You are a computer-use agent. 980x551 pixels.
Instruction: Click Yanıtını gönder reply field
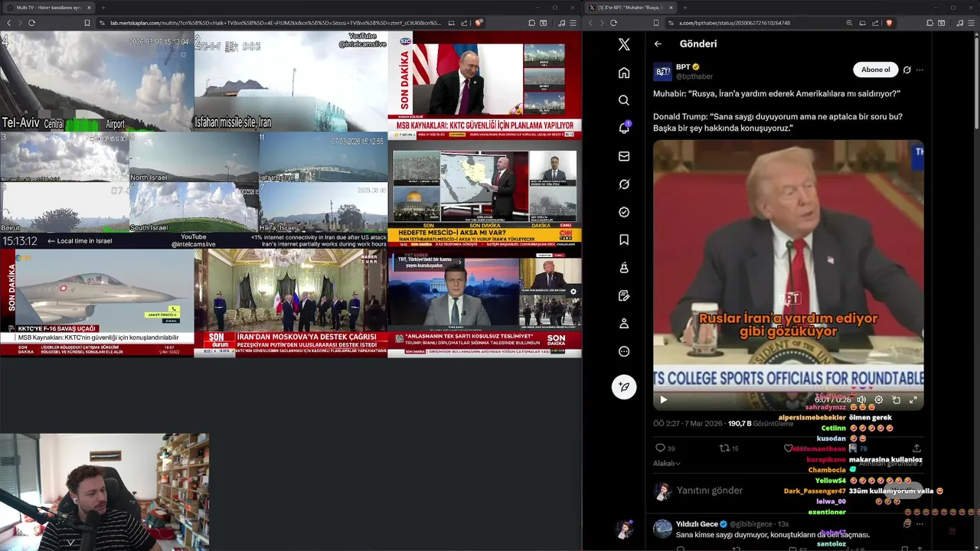coord(710,491)
